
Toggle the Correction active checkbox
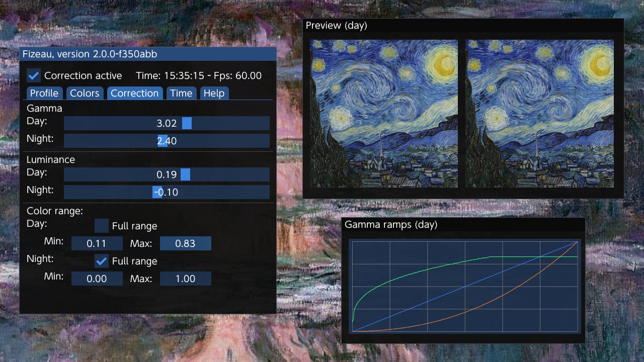tap(34, 76)
